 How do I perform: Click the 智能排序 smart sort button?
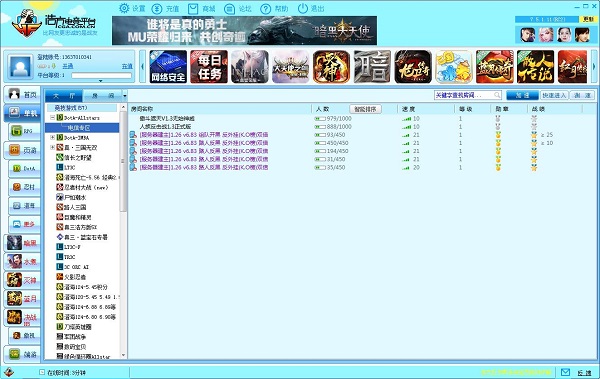tap(365, 109)
